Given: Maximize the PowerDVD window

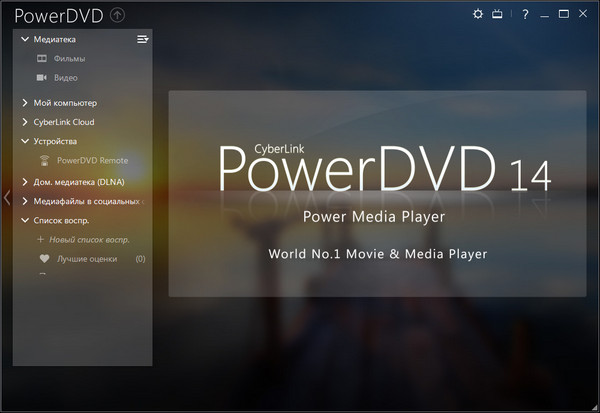Looking at the screenshot, I should click(564, 14).
